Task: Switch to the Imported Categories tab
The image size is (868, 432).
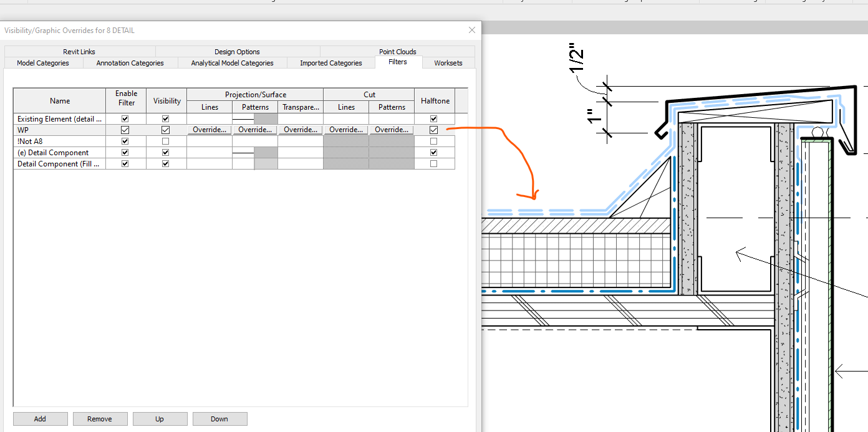Action: click(x=330, y=62)
